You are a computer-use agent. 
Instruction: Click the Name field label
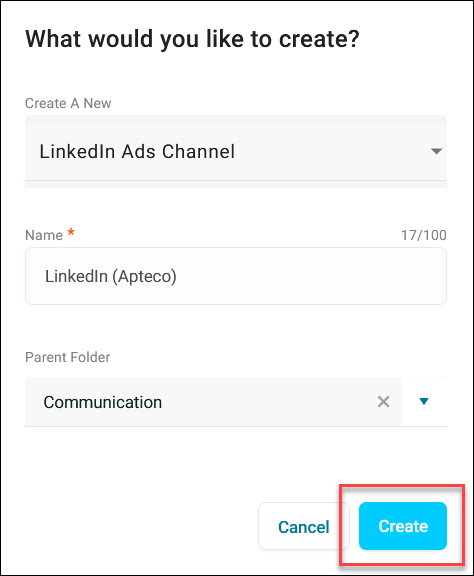click(44, 235)
